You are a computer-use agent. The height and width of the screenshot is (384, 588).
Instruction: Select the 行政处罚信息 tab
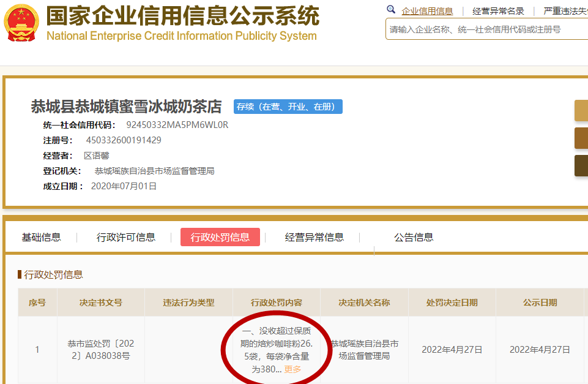click(220, 237)
